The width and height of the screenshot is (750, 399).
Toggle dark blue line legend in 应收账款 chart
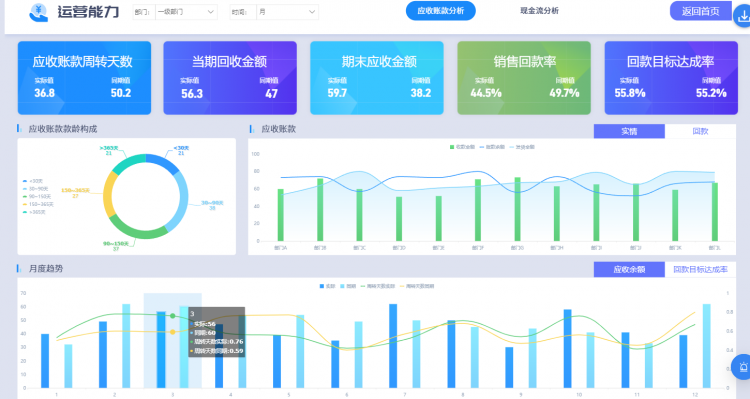pos(492,147)
